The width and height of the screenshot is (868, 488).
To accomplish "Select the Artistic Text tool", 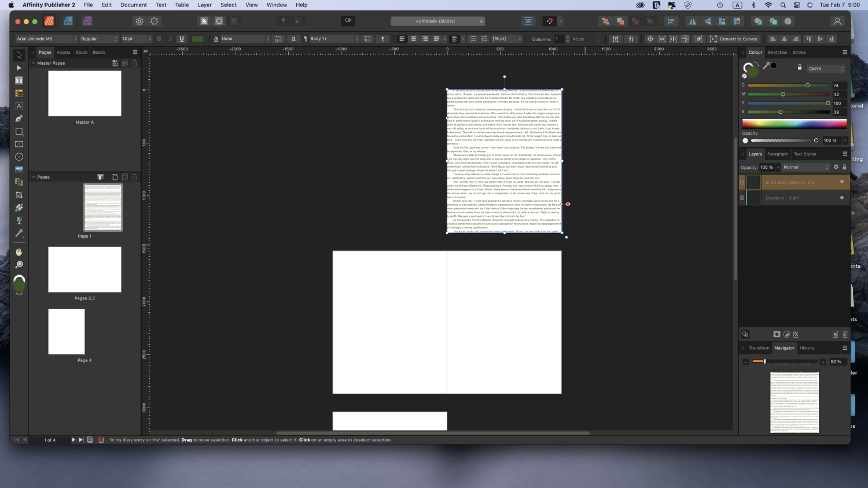I will coord(19,106).
